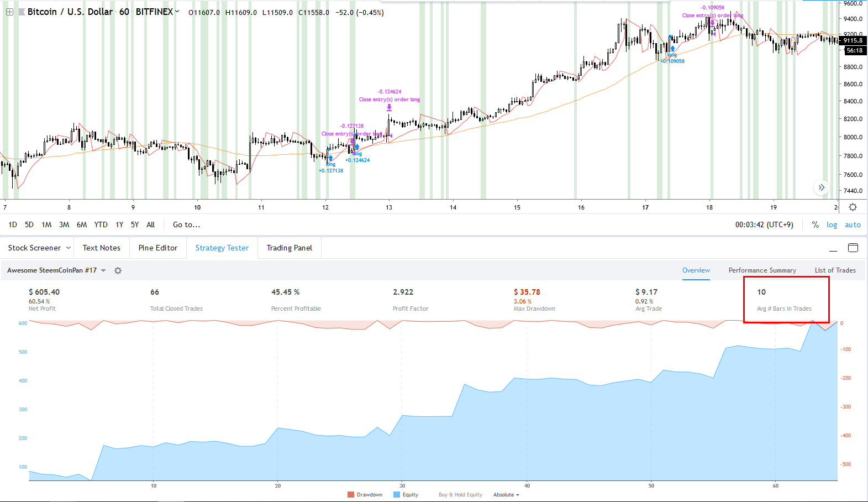Click the O11607.0 open value in header
This screenshot has height=502, width=868.
pyautogui.click(x=204, y=12)
